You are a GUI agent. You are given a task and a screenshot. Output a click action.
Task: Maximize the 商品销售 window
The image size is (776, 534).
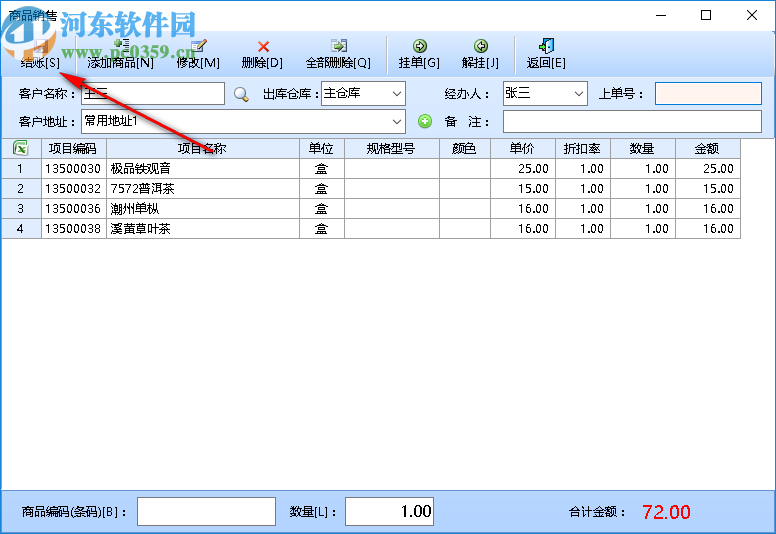click(x=706, y=15)
